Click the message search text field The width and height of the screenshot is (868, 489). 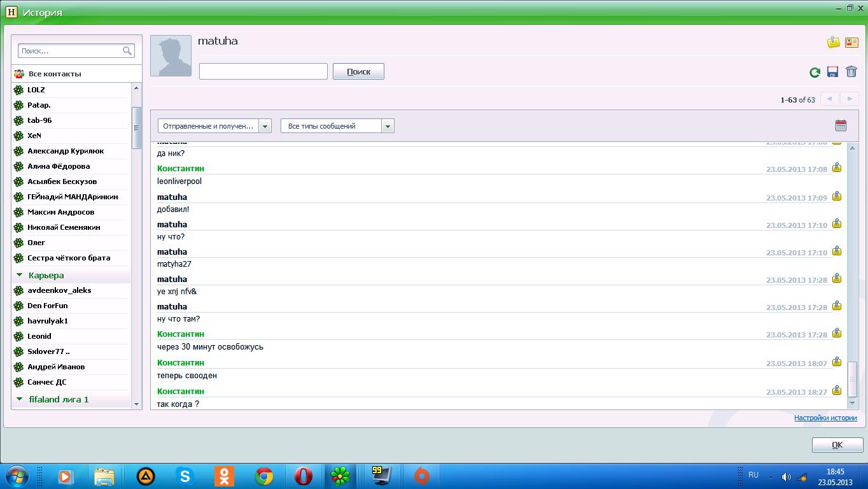[x=263, y=71]
